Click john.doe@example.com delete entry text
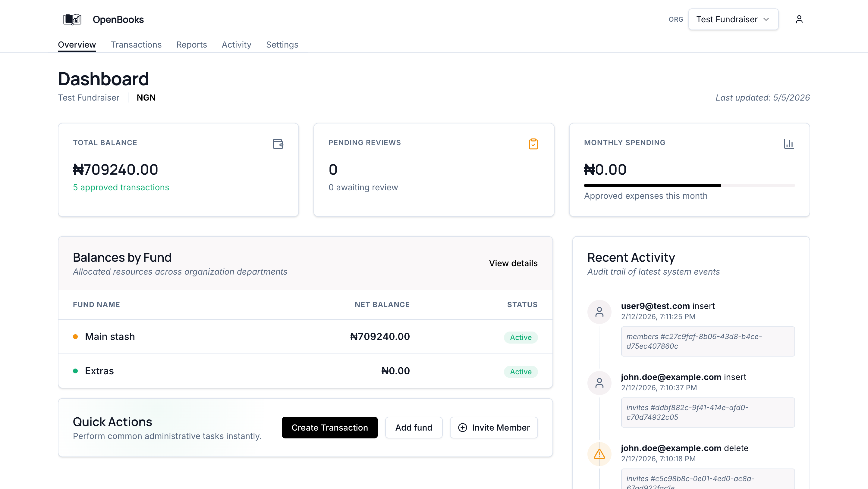868x489 pixels. [685, 448]
